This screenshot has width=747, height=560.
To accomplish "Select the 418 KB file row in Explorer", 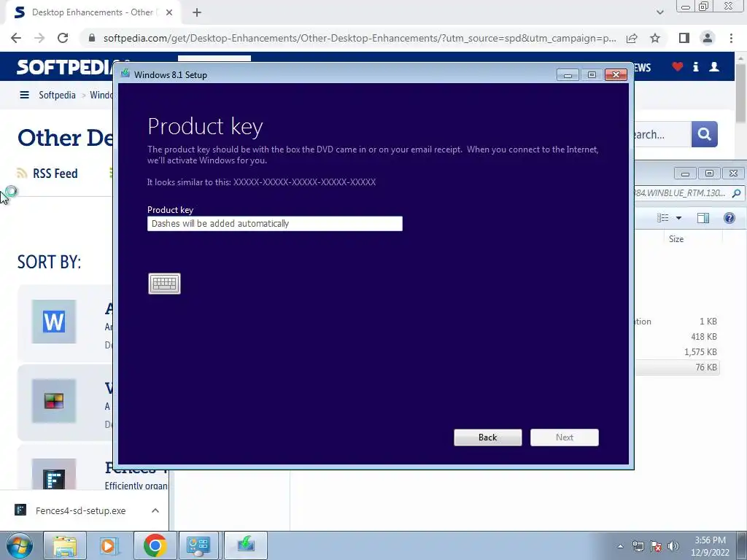I will point(677,337).
